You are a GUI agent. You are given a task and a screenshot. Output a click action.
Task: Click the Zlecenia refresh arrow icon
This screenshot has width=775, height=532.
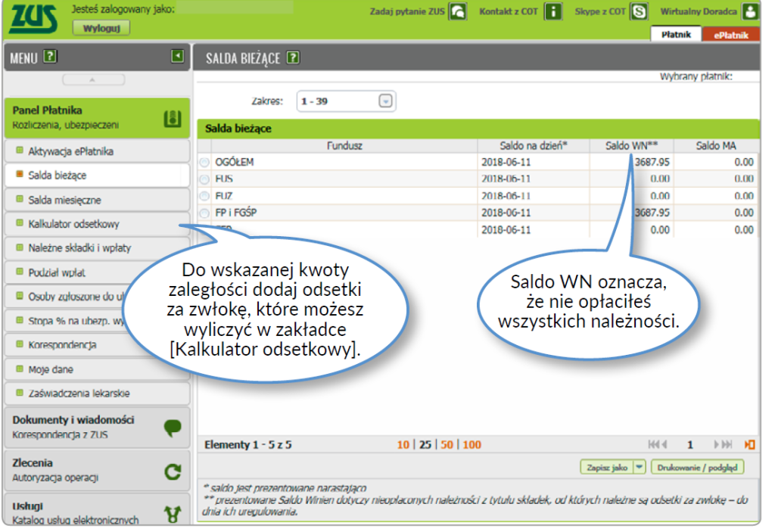pyautogui.click(x=173, y=471)
